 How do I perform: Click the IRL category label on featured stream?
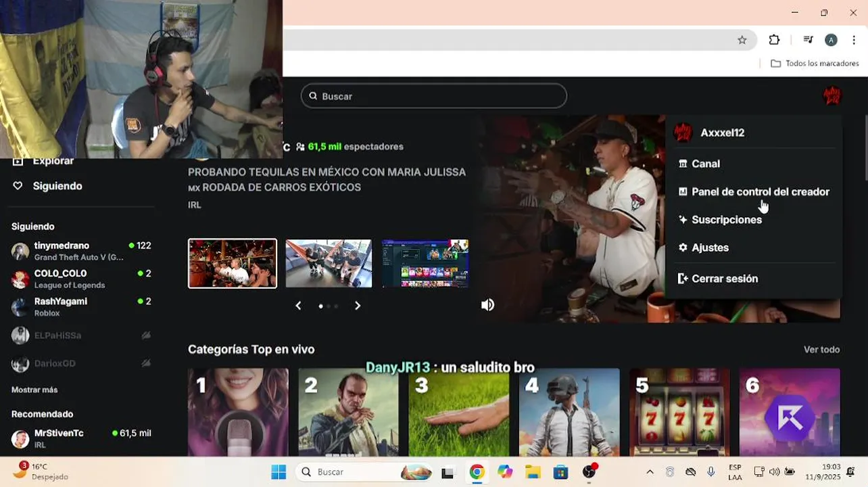(x=195, y=205)
